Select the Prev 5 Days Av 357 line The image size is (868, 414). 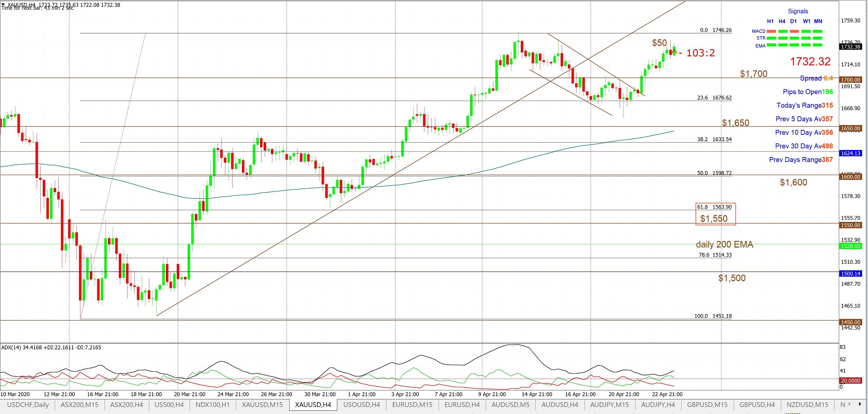pos(804,119)
